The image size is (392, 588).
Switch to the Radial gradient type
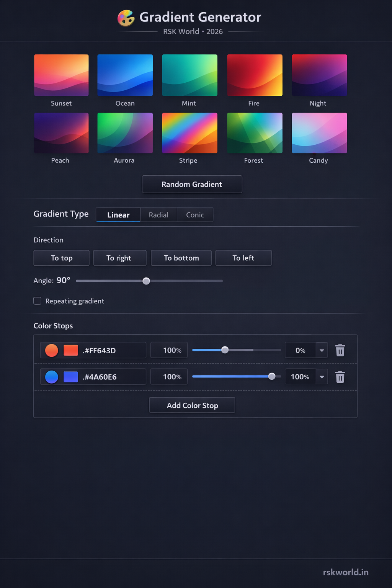pyautogui.click(x=158, y=215)
